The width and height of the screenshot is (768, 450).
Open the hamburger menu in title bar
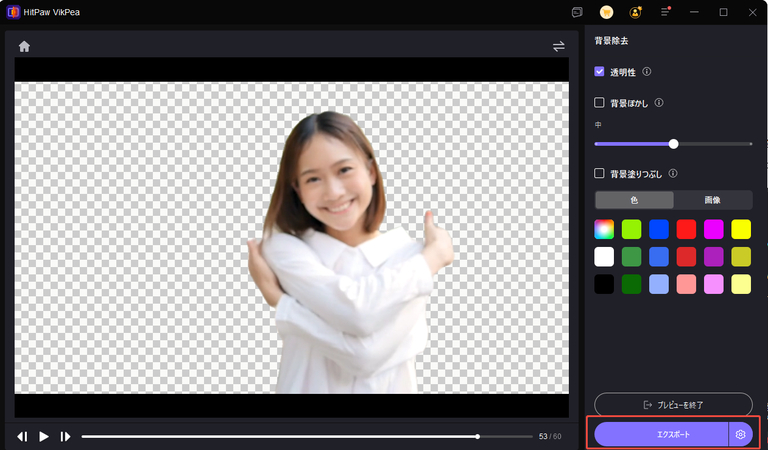coord(665,13)
